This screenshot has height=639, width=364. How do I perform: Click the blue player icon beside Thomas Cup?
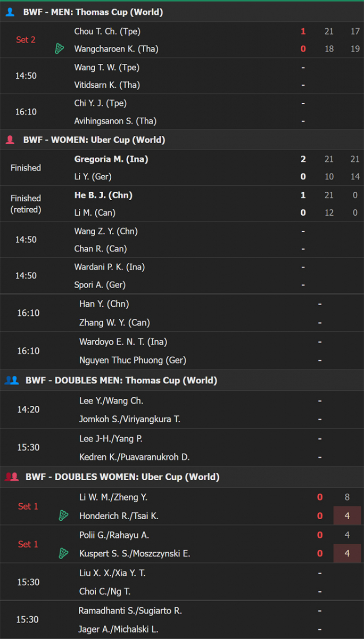coord(10,12)
